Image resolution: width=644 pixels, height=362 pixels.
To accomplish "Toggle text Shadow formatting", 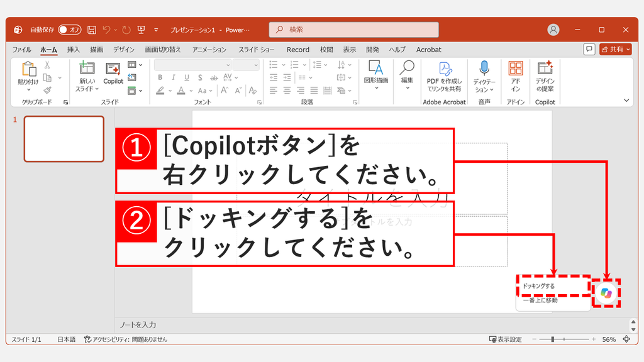I will (x=200, y=77).
